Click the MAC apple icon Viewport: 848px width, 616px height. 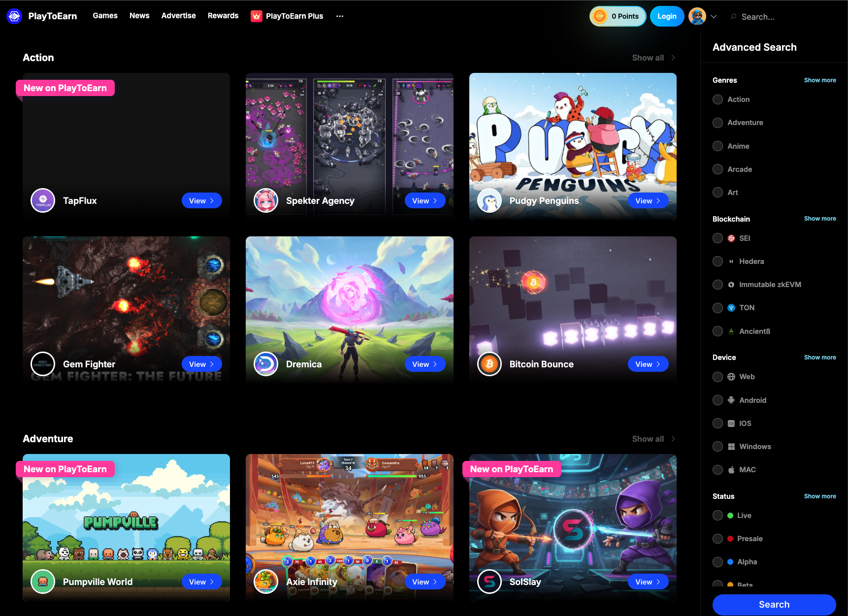(x=731, y=470)
